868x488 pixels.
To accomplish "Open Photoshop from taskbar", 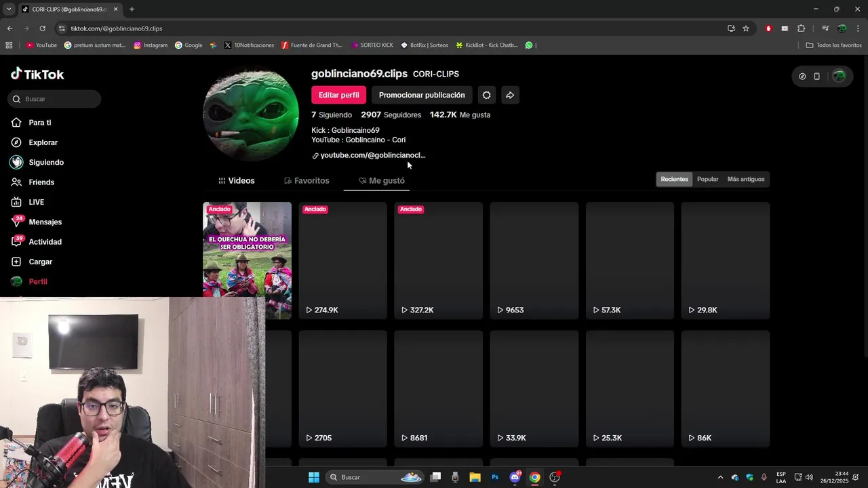I will (495, 477).
